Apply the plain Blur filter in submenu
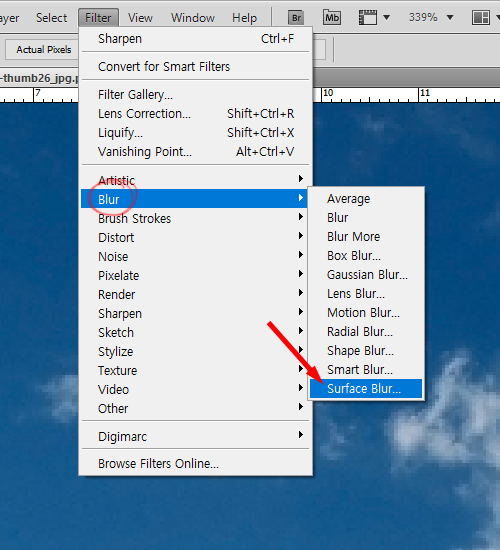This screenshot has width=500, height=550. [x=366, y=217]
